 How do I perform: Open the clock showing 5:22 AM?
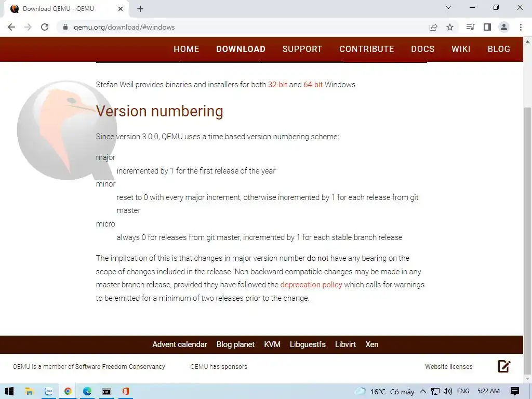488,391
